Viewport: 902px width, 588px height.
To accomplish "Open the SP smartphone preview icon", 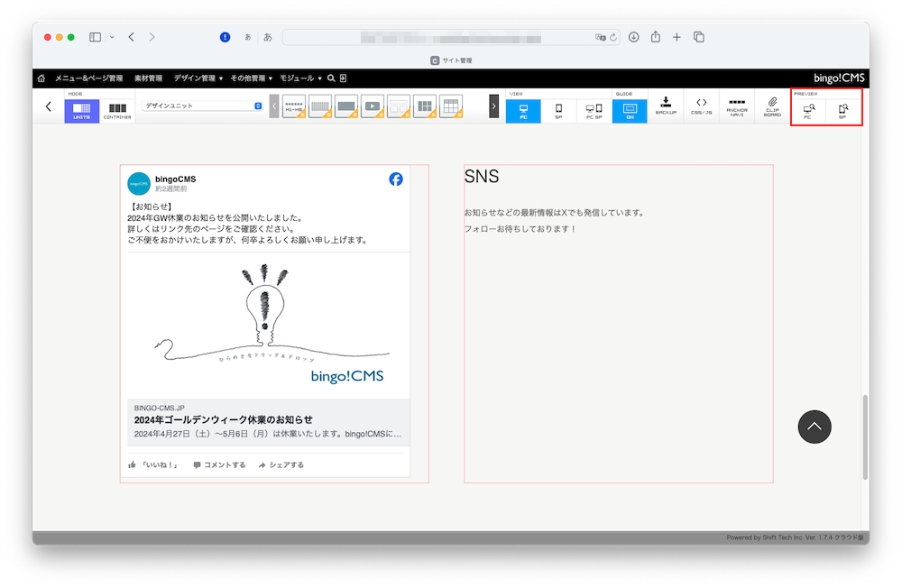I will (x=842, y=108).
